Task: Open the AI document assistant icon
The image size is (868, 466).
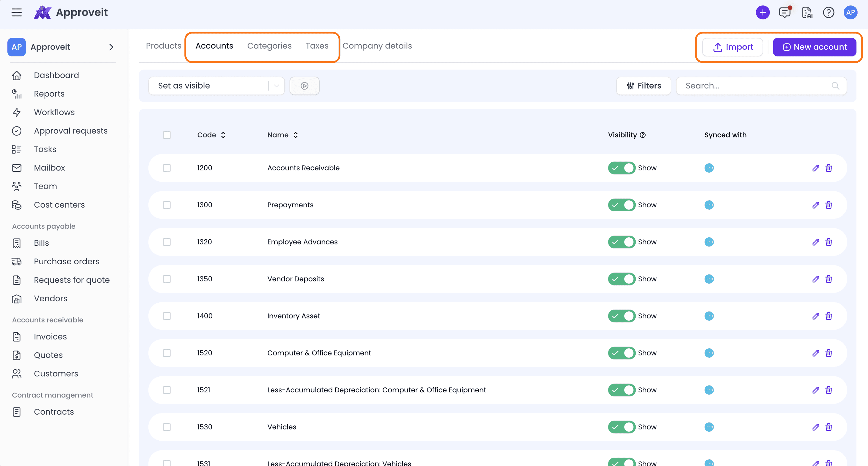Action: 807,13
